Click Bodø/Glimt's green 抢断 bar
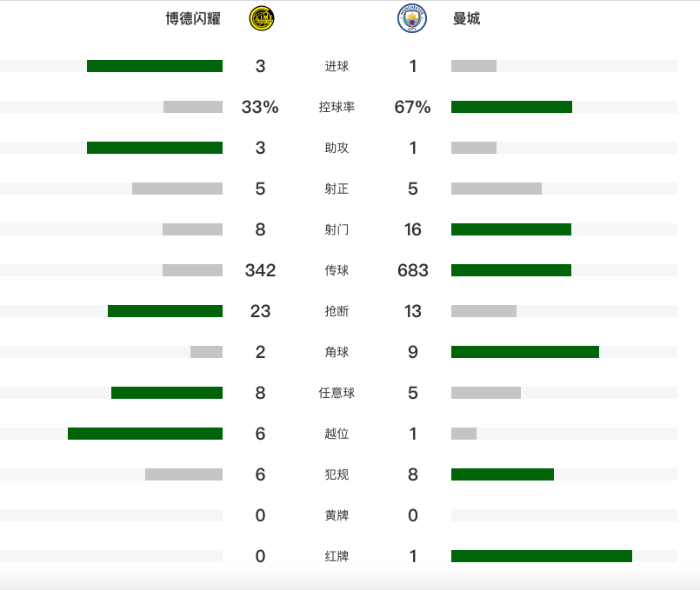This screenshot has height=590, width=700. [165, 311]
